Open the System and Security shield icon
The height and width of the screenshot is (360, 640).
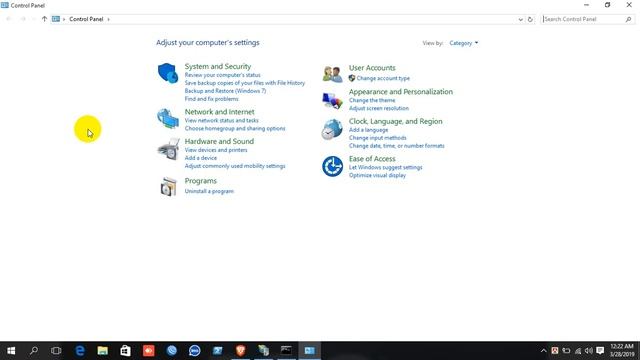click(x=168, y=73)
